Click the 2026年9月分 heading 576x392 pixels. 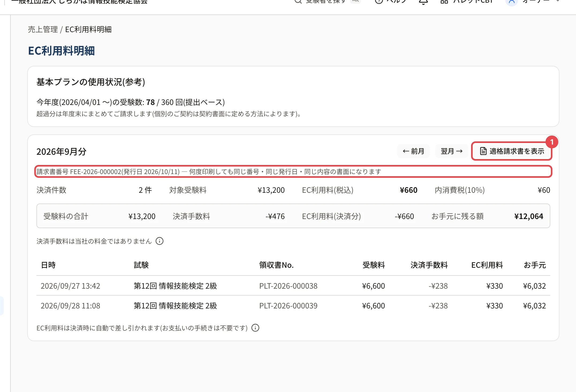click(61, 152)
